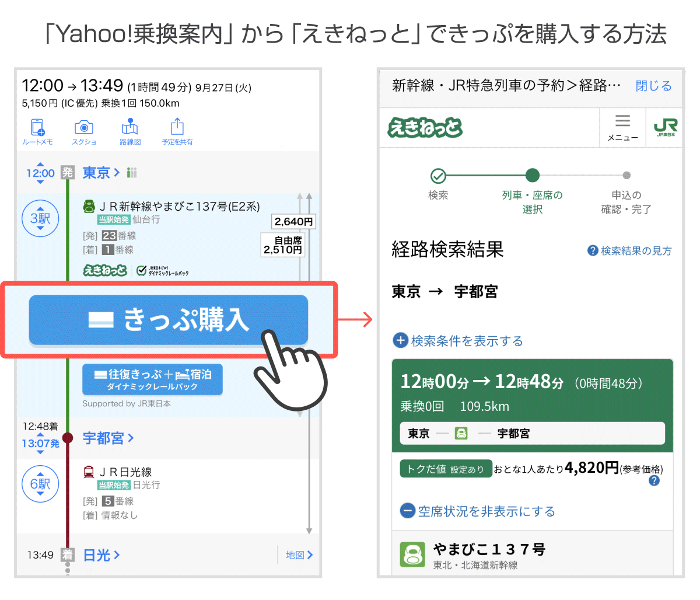Tap the congestion icon beside 東京
The image size is (700, 600).
[x=132, y=173]
